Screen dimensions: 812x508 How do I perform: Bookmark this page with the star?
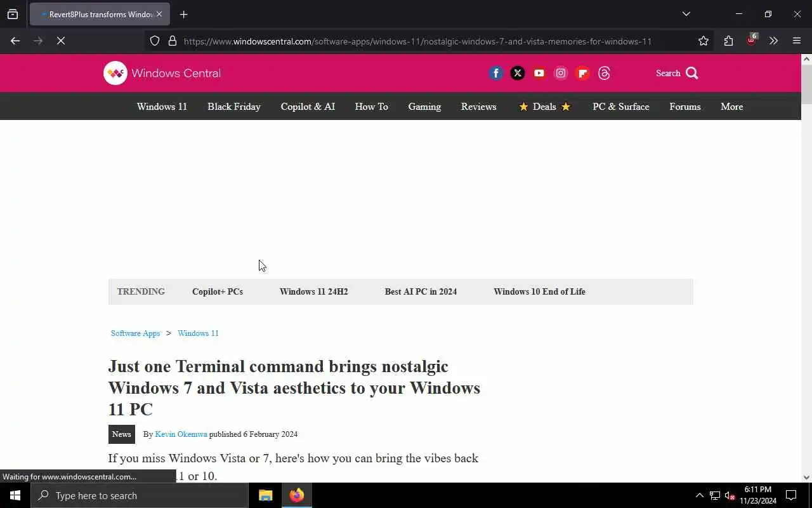pyautogui.click(x=703, y=41)
